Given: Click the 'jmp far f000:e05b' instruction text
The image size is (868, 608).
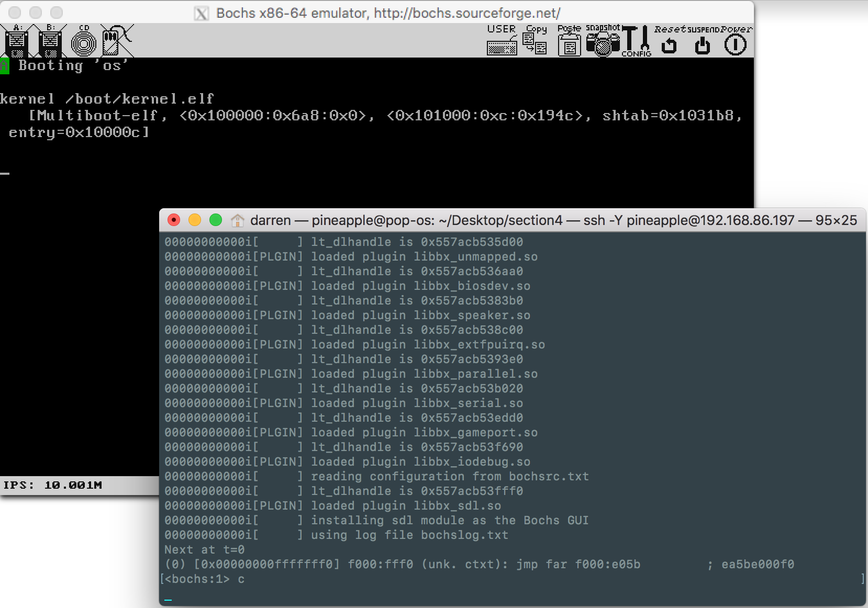Looking at the screenshot, I should point(578,565).
